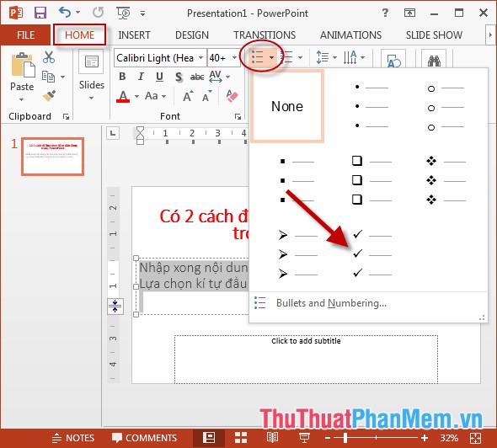The image size is (497, 448).
Task: Open the Font dialog launcher
Action: tap(238, 116)
